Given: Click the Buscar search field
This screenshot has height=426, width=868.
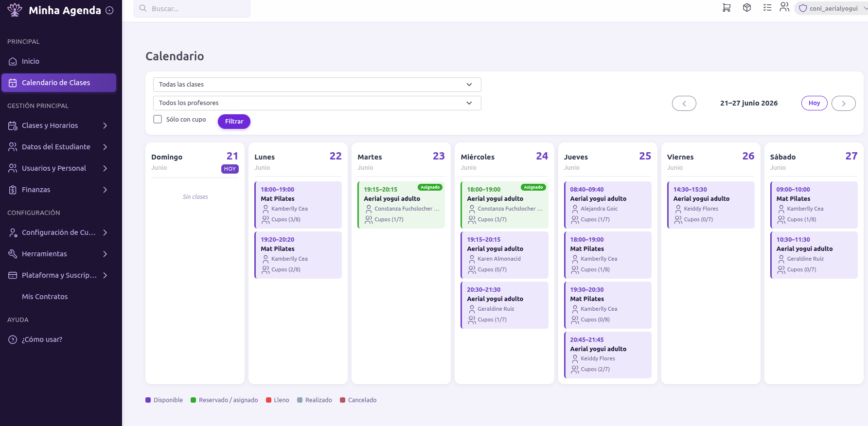Looking at the screenshot, I should [x=192, y=9].
